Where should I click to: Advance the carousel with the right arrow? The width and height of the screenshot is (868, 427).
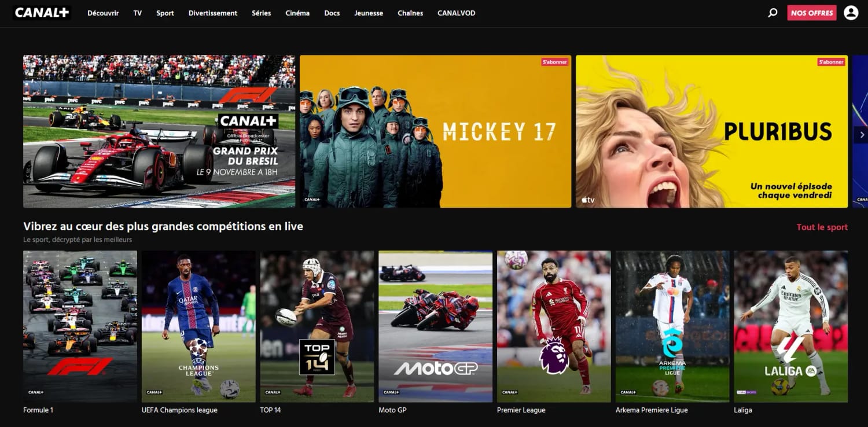point(862,134)
